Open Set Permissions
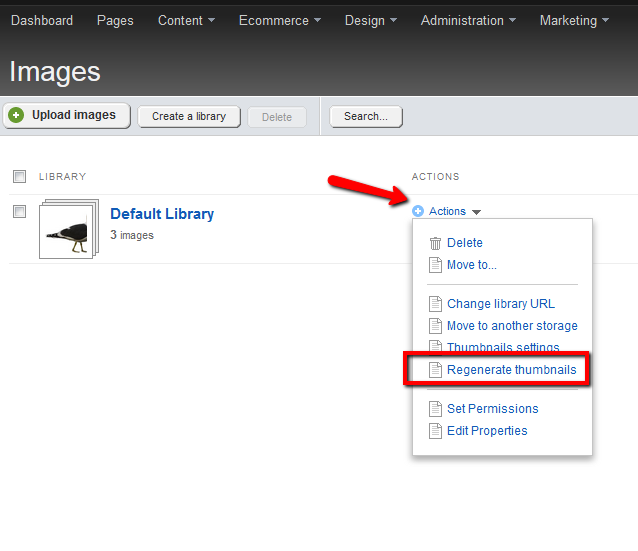 point(492,409)
